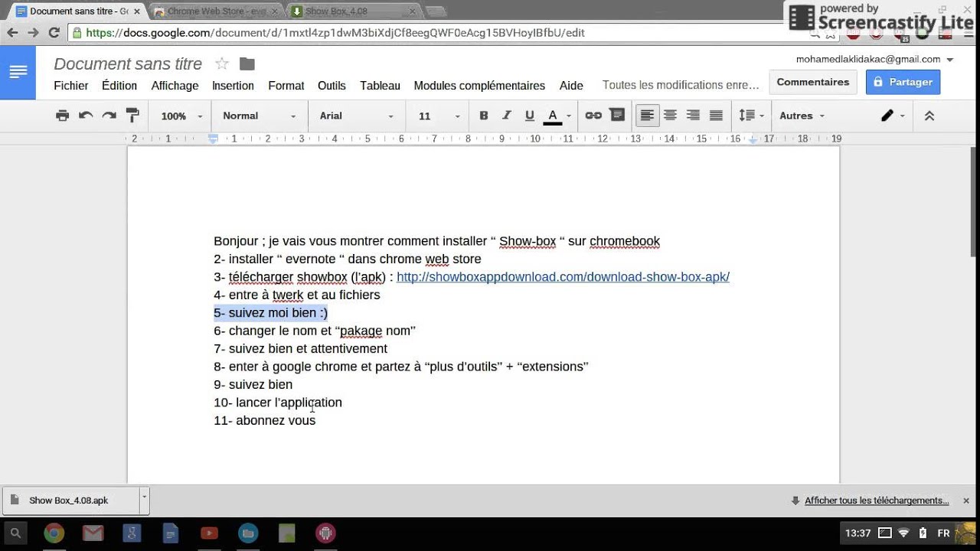980x551 pixels.
Task: Reload the page
Action: (54, 33)
